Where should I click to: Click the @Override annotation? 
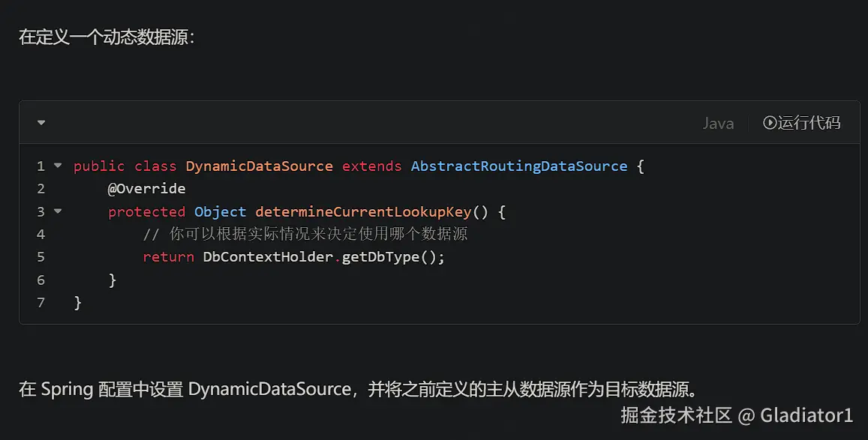[146, 189]
